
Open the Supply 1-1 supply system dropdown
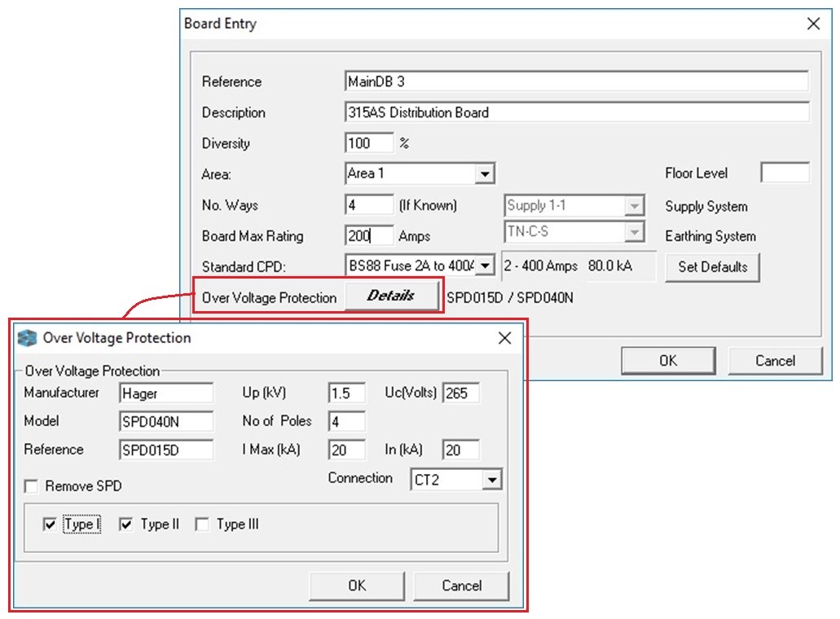[x=635, y=205]
